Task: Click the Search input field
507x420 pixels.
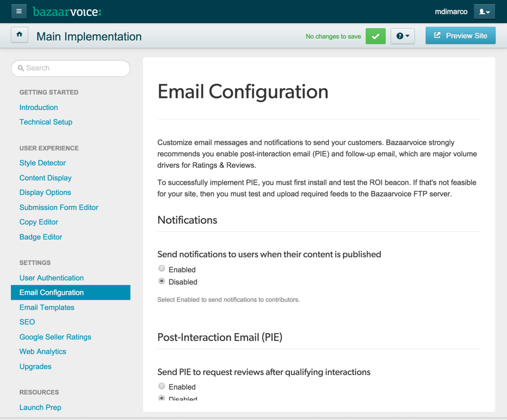Action: tap(71, 68)
